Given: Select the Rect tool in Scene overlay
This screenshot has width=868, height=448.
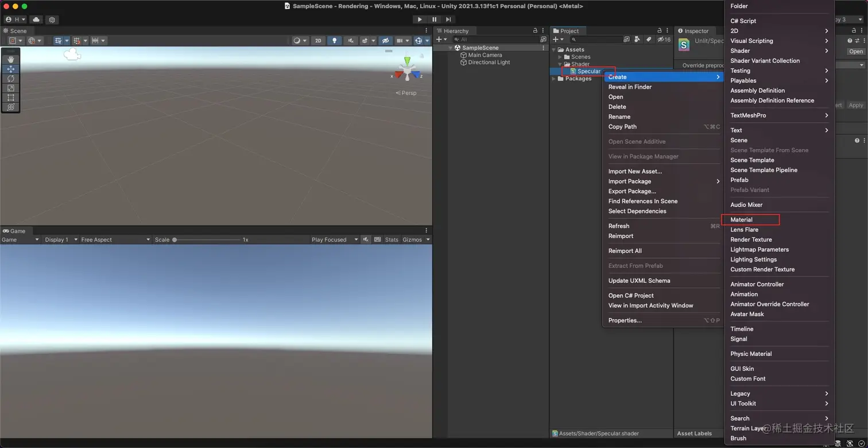Looking at the screenshot, I should coord(10,98).
